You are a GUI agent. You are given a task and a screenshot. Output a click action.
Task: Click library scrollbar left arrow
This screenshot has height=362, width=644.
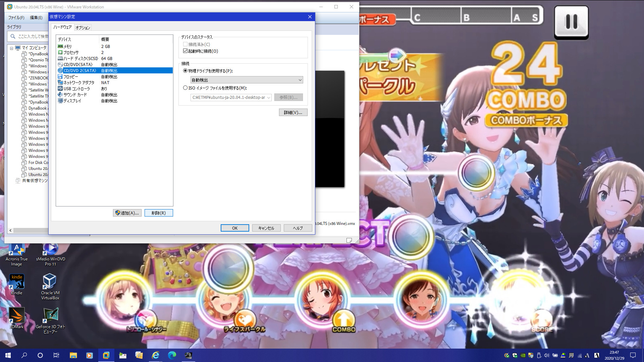[x=10, y=230]
